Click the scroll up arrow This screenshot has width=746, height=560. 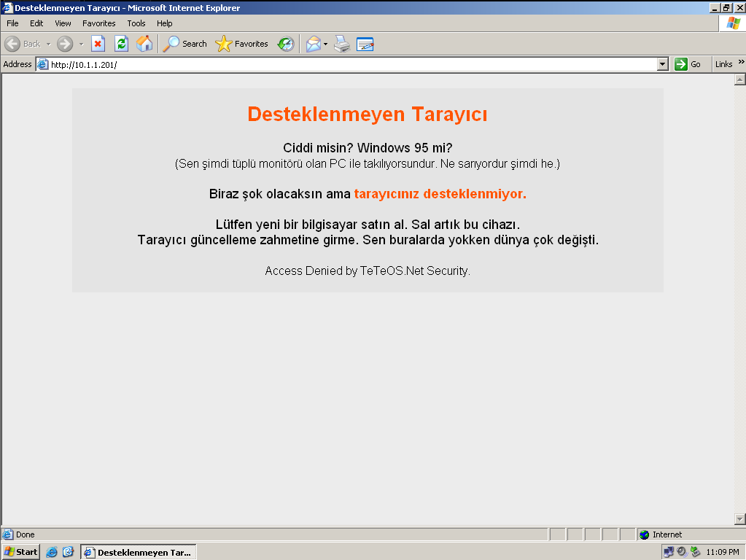coord(739,79)
